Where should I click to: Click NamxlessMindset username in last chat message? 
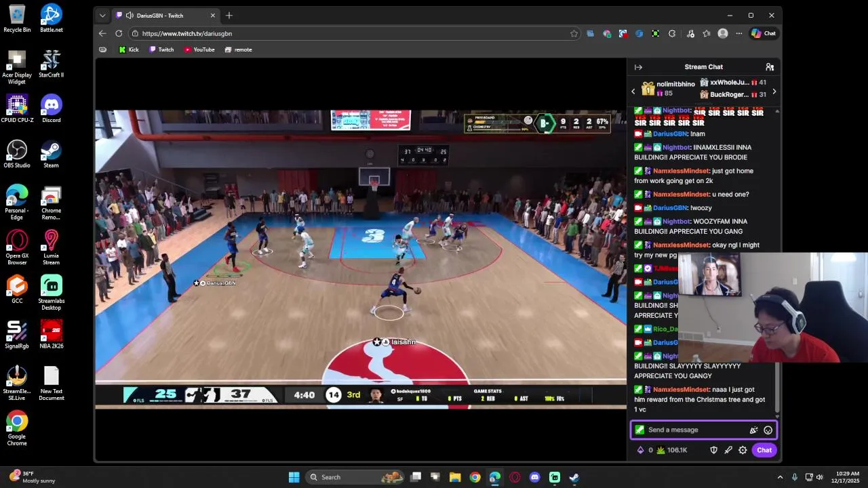click(681, 390)
